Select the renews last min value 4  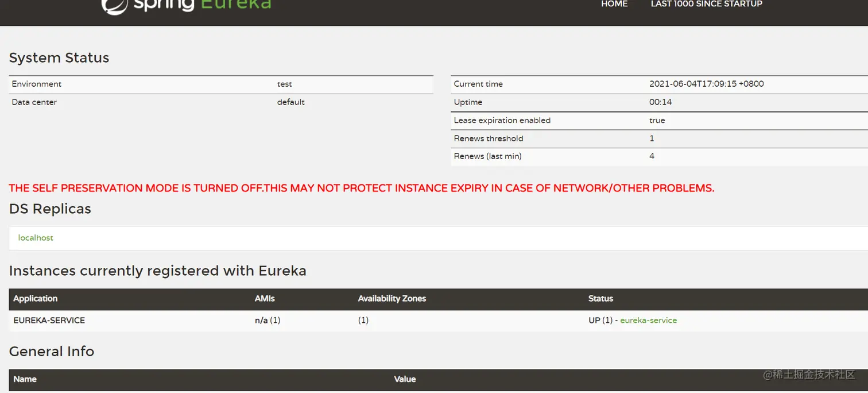pyautogui.click(x=652, y=156)
